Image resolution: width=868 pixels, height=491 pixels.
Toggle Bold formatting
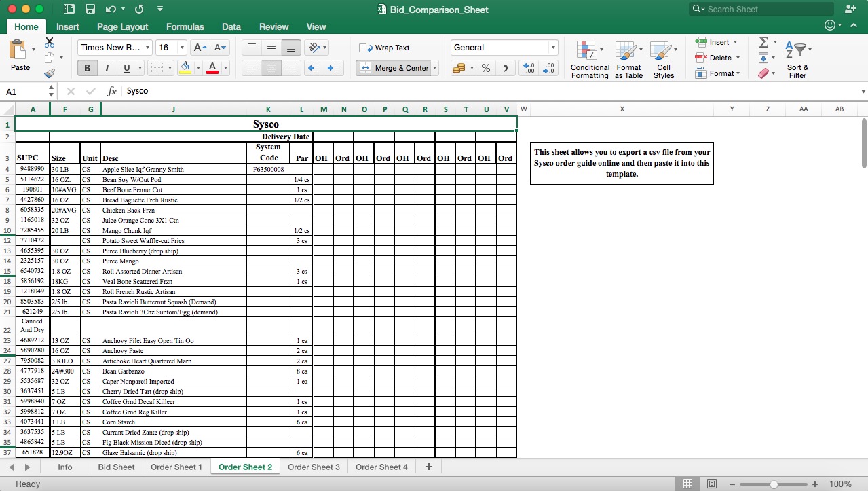click(x=87, y=68)
